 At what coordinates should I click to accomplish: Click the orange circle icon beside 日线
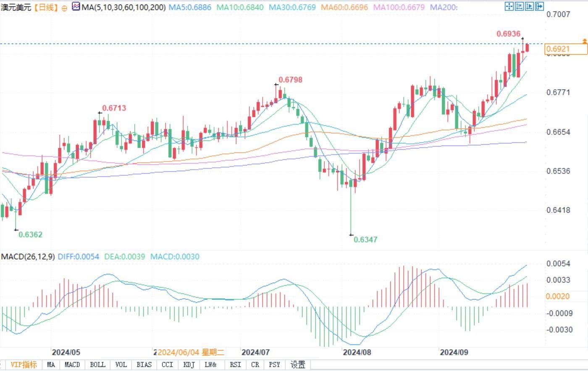click(x=64, y=8)
